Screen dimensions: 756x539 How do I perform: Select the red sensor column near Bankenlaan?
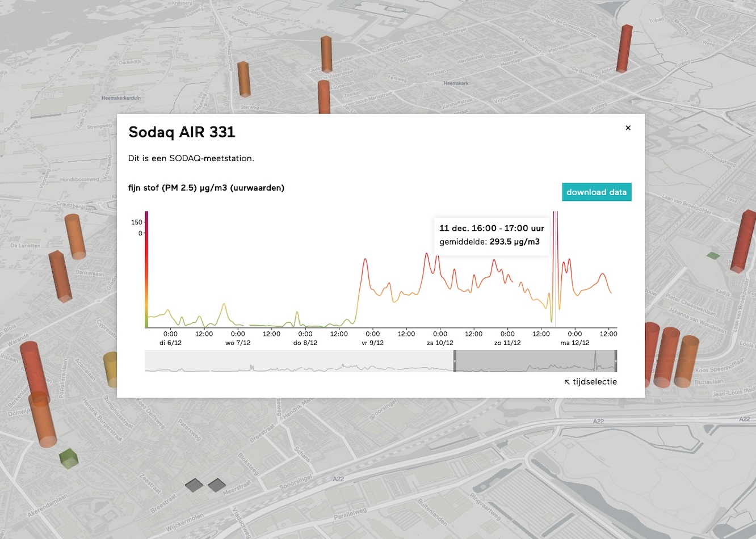click(x=60, y=277)
